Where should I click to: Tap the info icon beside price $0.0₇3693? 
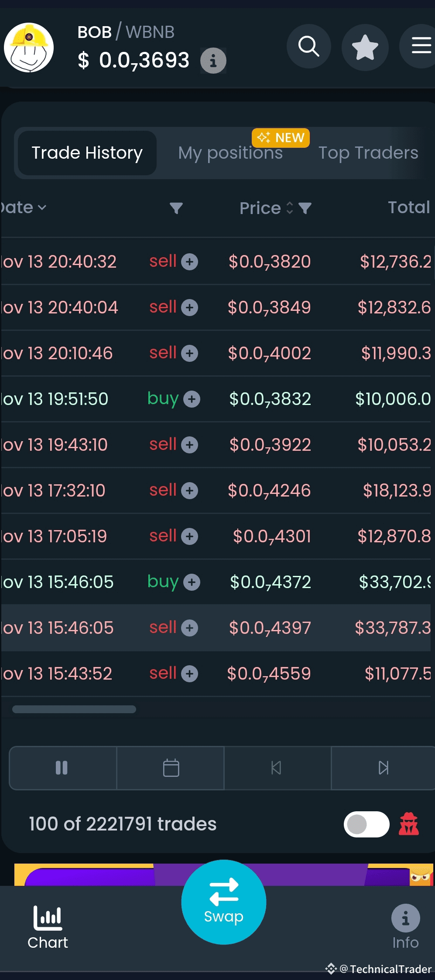click(x=213, y=61)
